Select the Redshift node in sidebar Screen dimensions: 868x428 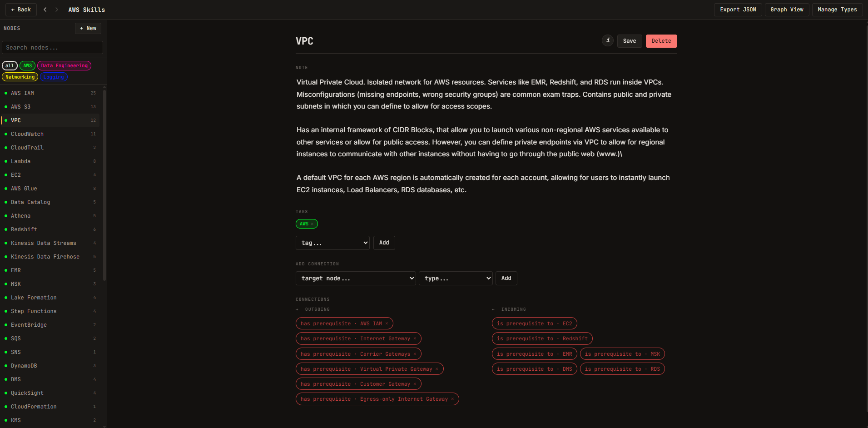pos(50,229)
